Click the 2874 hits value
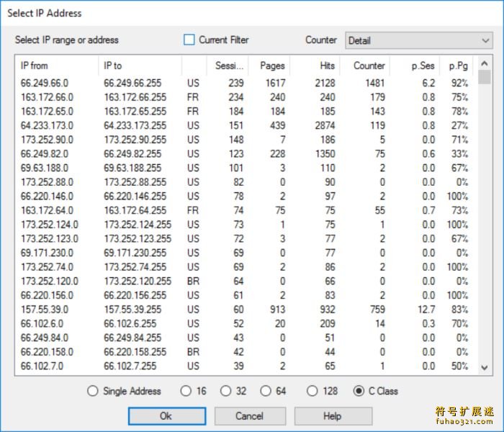The width and height of the screenshot is (504, 432). coord(325,125)
